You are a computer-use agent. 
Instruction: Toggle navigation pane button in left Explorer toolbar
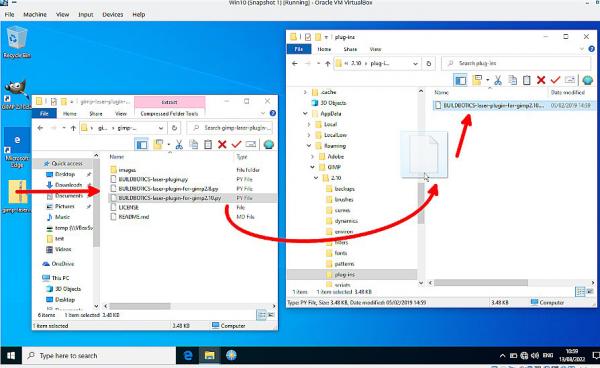142,145
